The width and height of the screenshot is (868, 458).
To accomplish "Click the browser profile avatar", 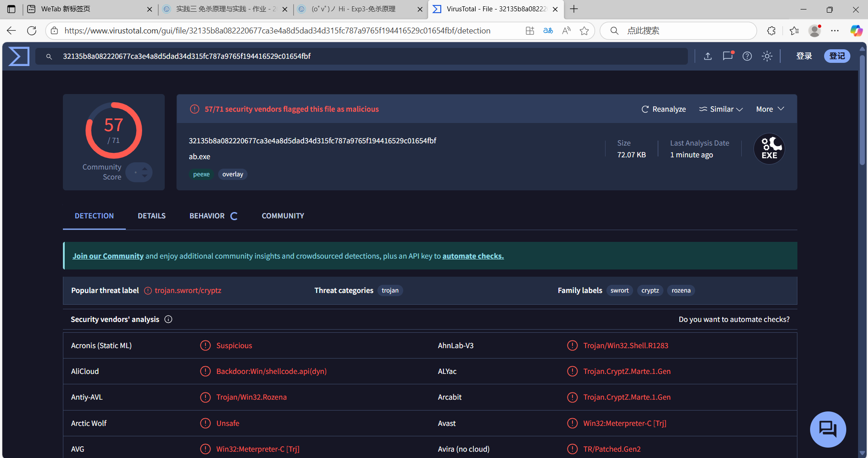I will 815,31.
